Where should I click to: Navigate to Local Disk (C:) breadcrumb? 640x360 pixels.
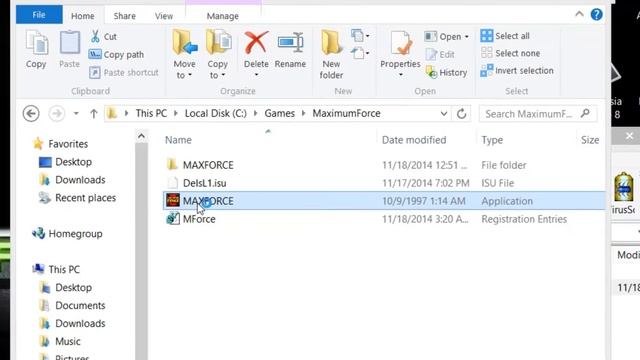(216, 113)
